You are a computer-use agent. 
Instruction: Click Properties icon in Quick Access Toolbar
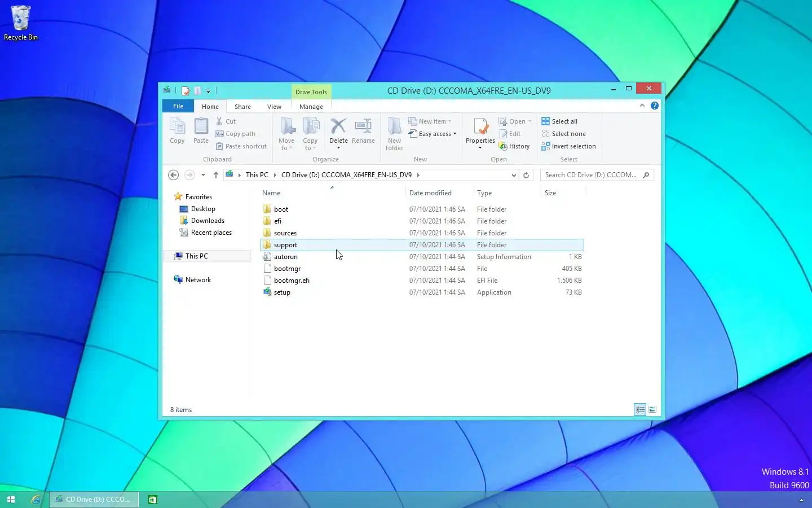pyautogui.click(x=185, y=90)
